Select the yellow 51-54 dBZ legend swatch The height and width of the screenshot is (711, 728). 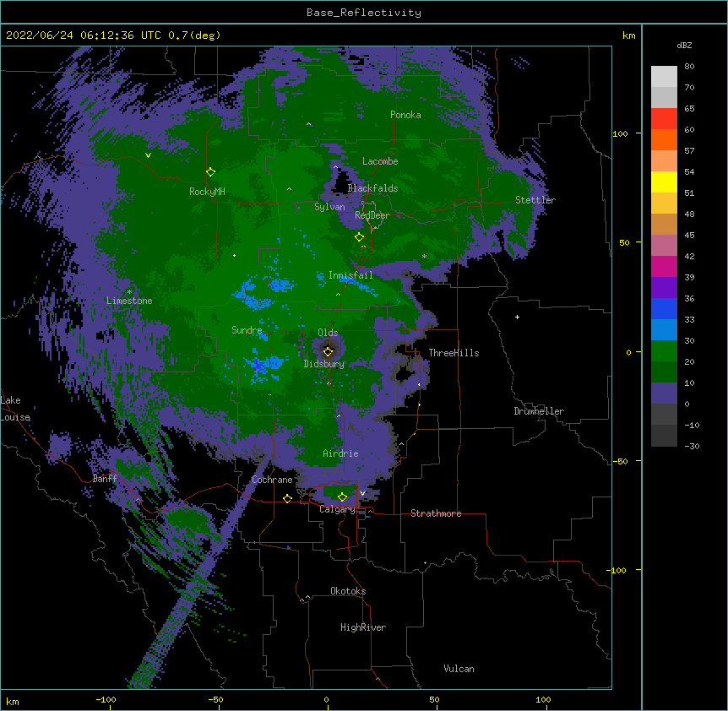pyautogui.click(x=664, y=182)
